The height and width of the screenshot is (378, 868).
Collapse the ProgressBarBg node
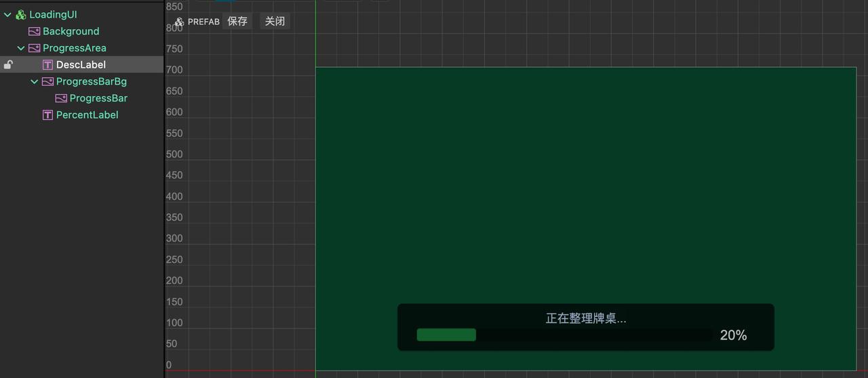pyautogui.click(x=35, y=81)
